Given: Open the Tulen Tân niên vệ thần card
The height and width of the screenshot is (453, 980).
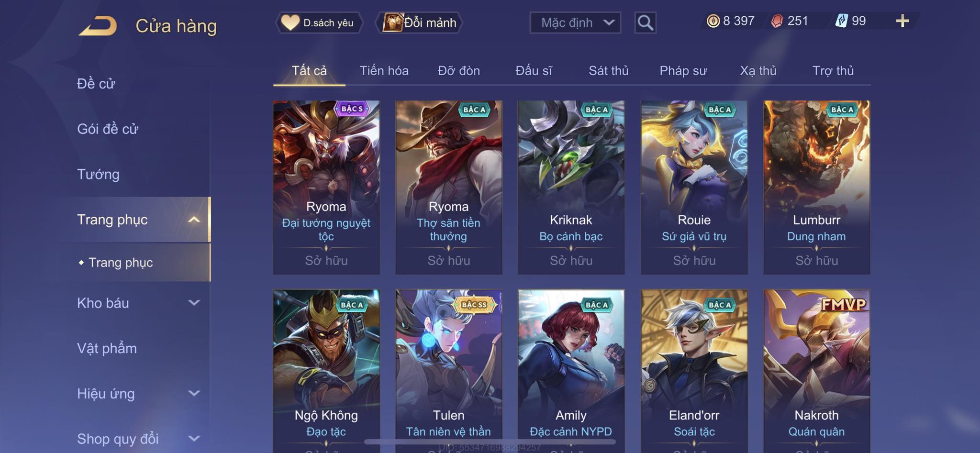Looking at the screenshot, I should (x=449, y=371).
